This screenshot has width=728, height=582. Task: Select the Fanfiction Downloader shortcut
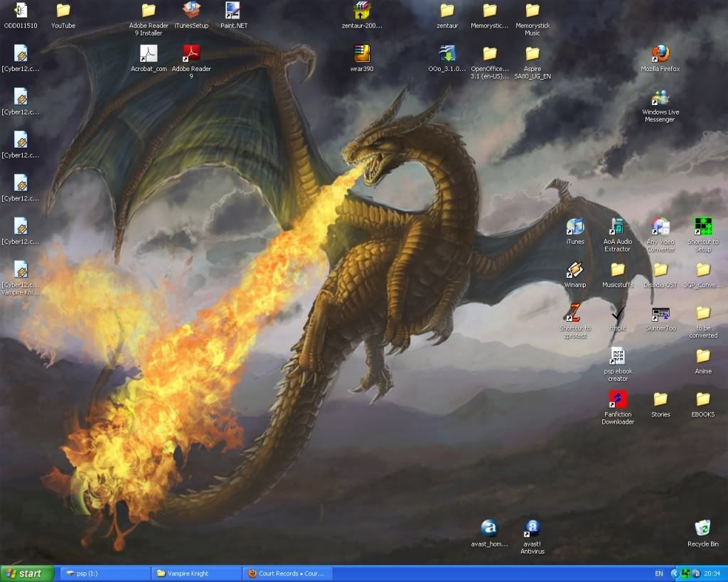point(618,399)
